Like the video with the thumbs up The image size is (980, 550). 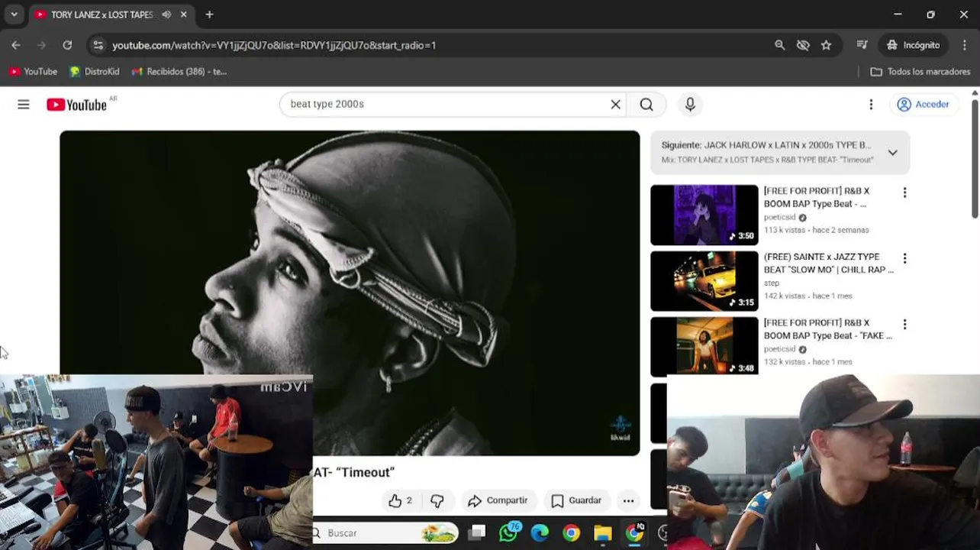(401, 500)
